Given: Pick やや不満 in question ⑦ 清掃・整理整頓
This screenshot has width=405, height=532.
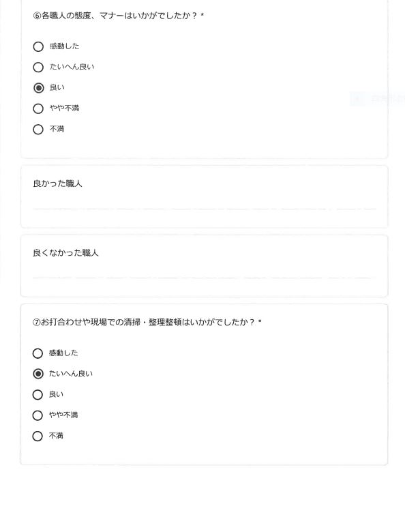Looking at the screenshot, I should [37, 415].
